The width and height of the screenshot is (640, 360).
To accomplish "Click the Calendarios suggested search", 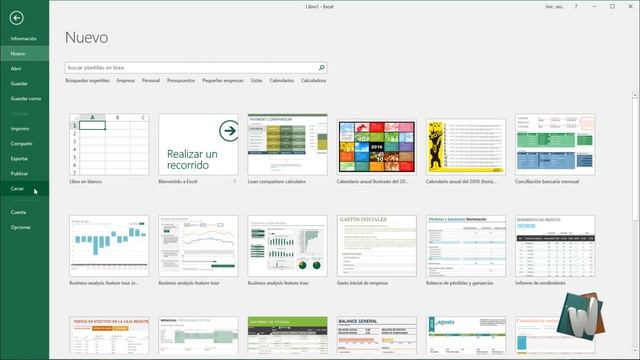I will [x=281, y=80].
